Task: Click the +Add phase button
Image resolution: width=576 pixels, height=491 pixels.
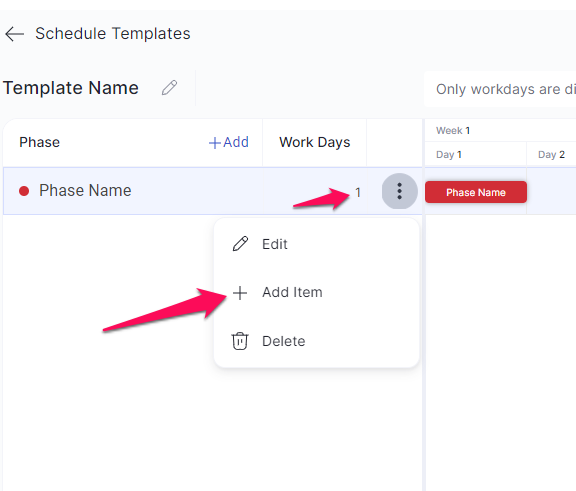Action: 228,142
